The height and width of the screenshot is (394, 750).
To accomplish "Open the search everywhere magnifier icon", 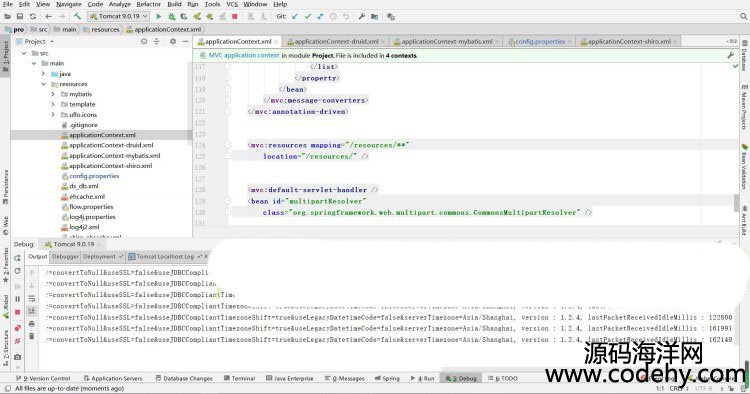I will pyautogui.click(x=743, y=16).
